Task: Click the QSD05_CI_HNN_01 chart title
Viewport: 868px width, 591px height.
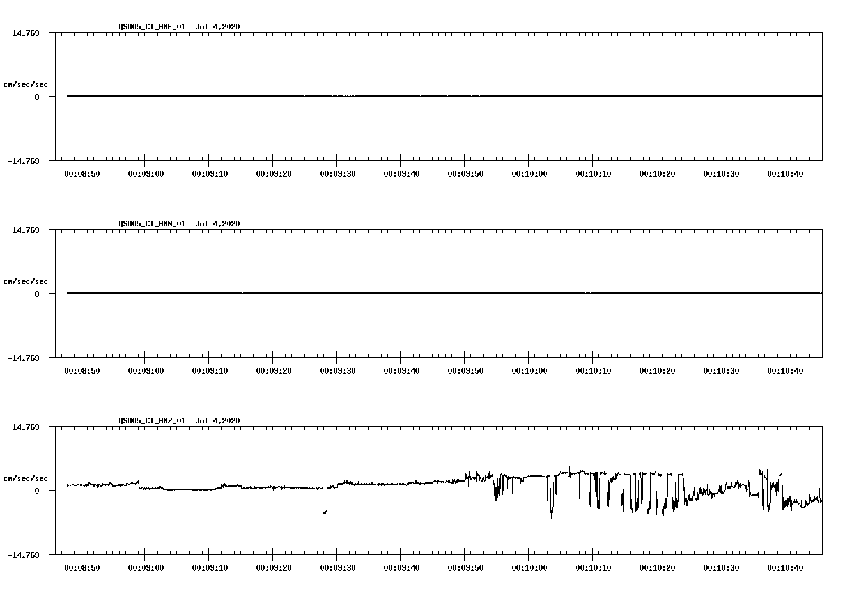Action: point(179,223)
